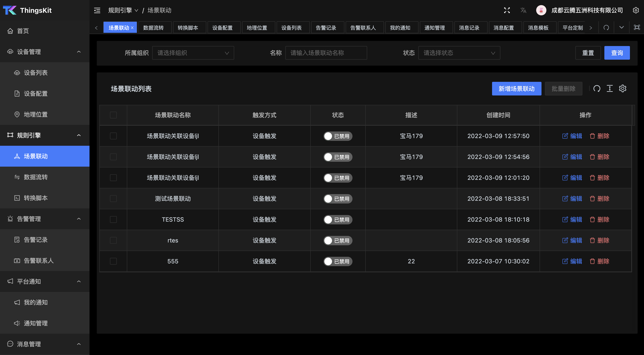Screen dimensions: 644x355
Task: Refresh the scene linkage table list
Action: (597, 88)
